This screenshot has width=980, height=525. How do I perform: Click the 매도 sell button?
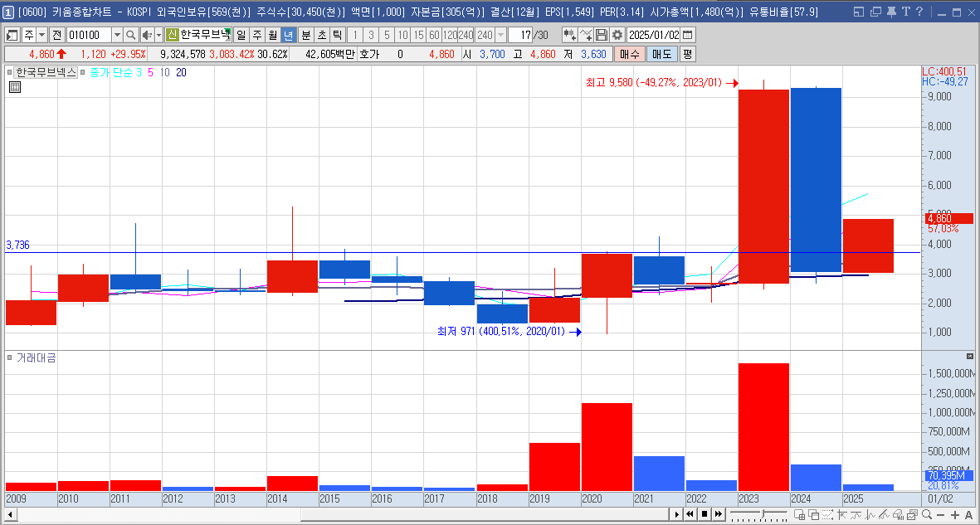661,55
